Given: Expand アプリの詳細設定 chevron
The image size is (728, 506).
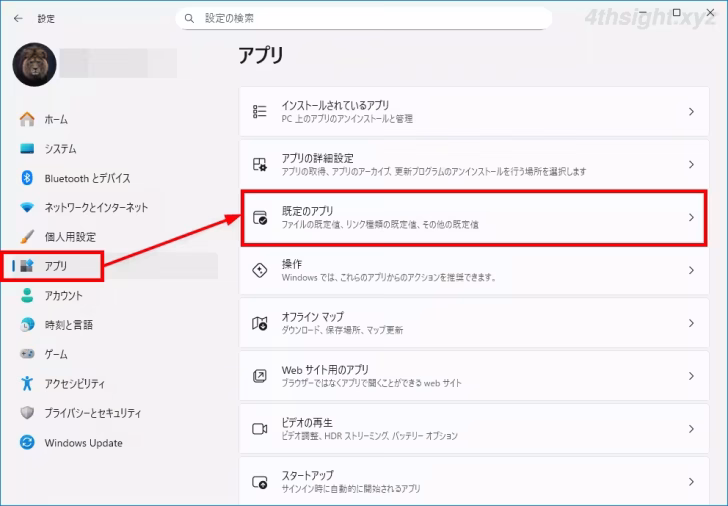Looking at the screenshot, I should tap(691, 164).
